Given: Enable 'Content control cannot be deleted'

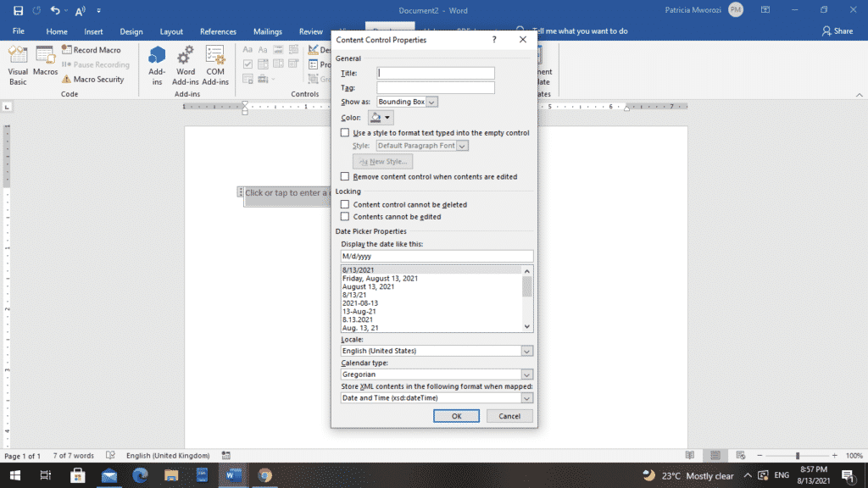Looking at the screenshot, I should click(346, 204).
